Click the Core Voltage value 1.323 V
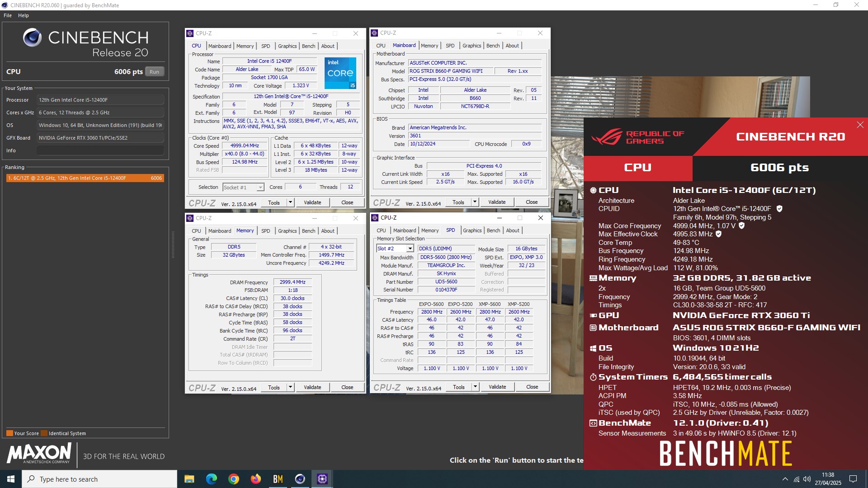Screen dimensions: 868x488 [x=301, y=86]
